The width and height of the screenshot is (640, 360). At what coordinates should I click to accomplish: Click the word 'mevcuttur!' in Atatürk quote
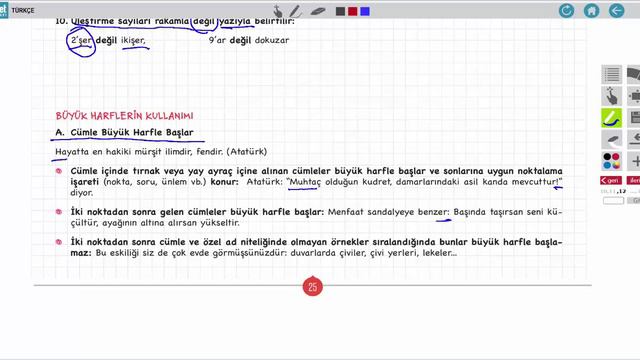[x=537, y=182]
